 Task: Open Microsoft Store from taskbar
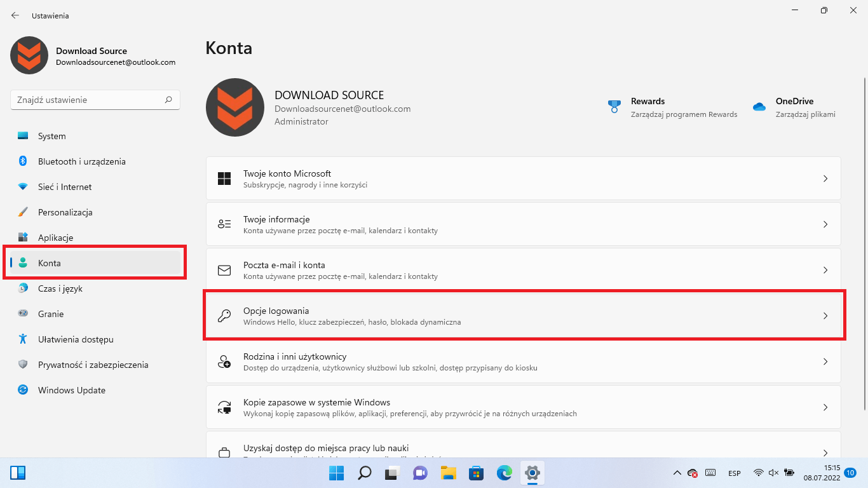[477, 473]
